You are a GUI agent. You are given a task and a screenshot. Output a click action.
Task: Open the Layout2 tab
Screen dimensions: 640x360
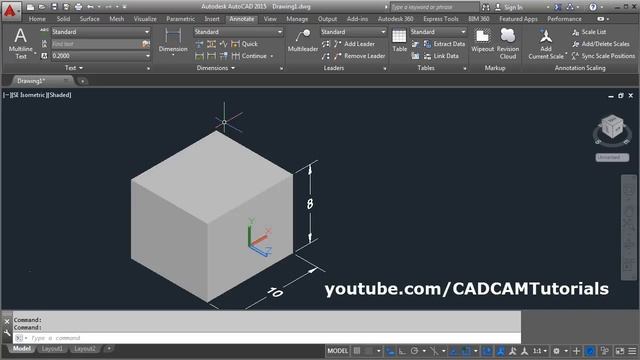click(x=85, y=349)
